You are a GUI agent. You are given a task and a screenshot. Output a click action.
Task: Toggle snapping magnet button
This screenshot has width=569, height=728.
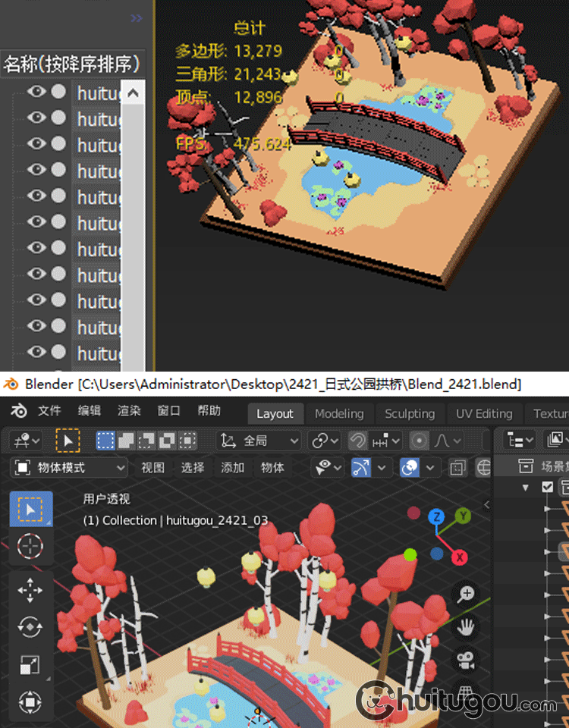point(357,441)
